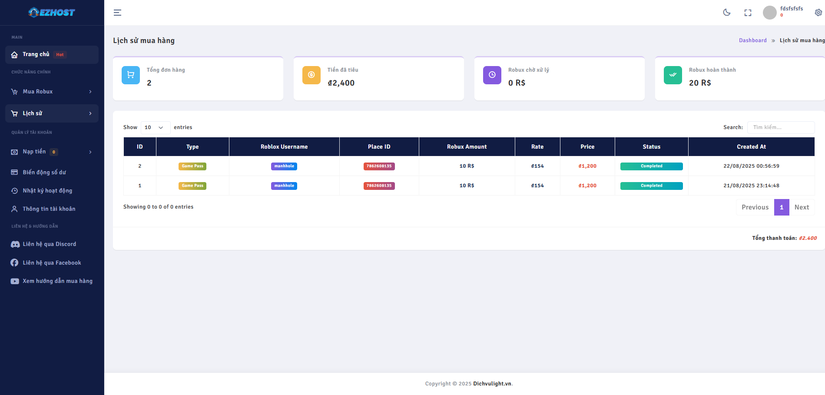Select page 1 pagination button
This screenshot has width=825, height=395.
pos(781,207)
